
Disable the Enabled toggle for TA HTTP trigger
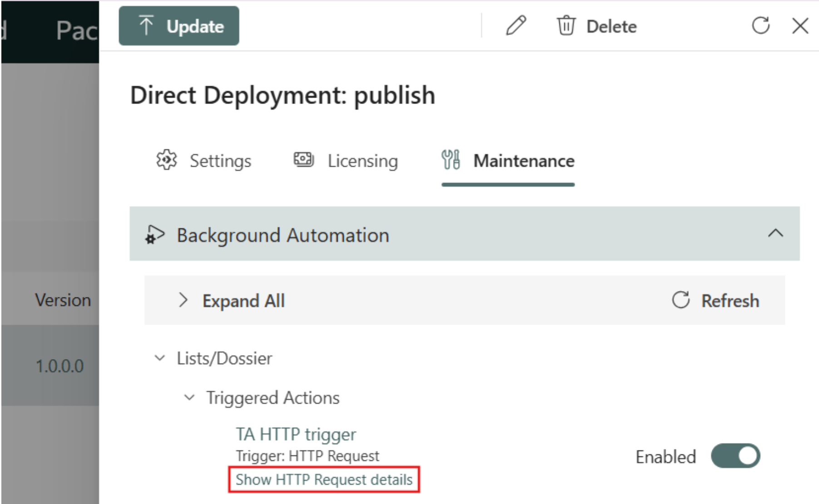click(735, 456)
